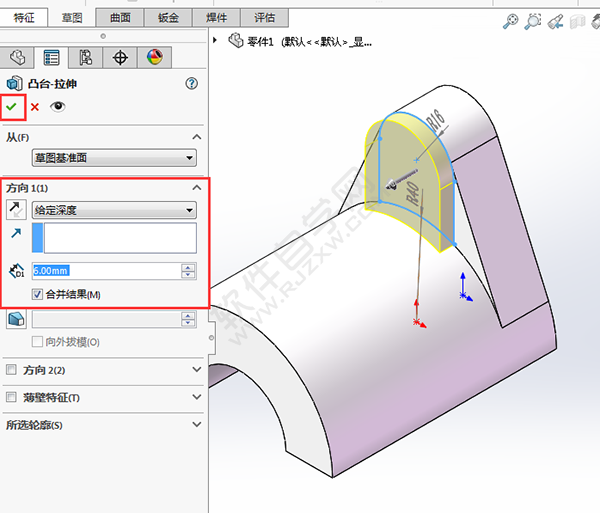Click the draft on/off icon

(16, 319)
